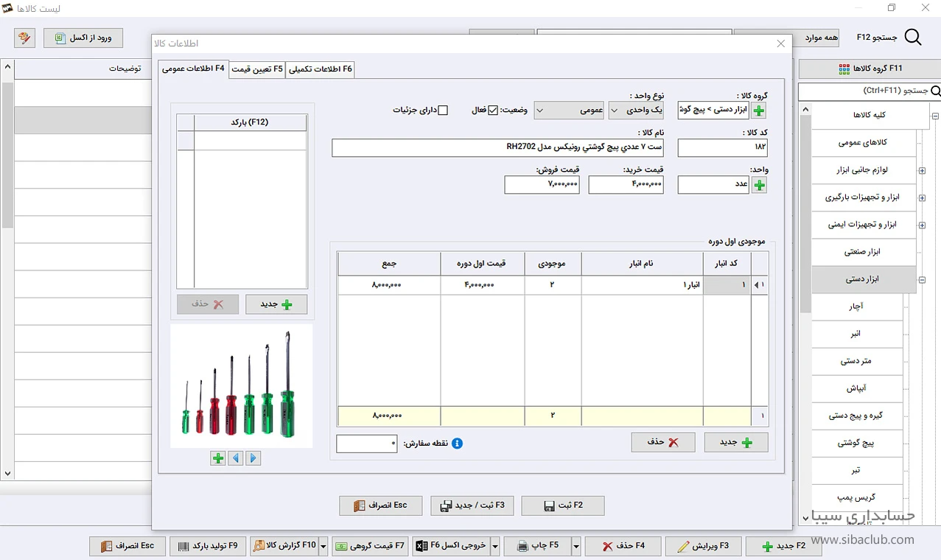Click green plus next to واحد unit field
Viewport: 941px width, 560px height.
tap(758, 184)
